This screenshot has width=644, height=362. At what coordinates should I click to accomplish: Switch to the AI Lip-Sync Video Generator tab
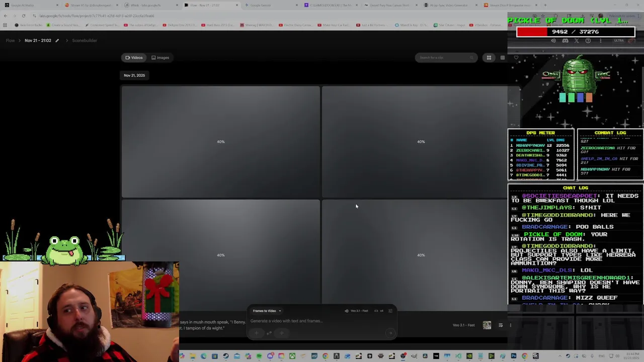point(450,5)
